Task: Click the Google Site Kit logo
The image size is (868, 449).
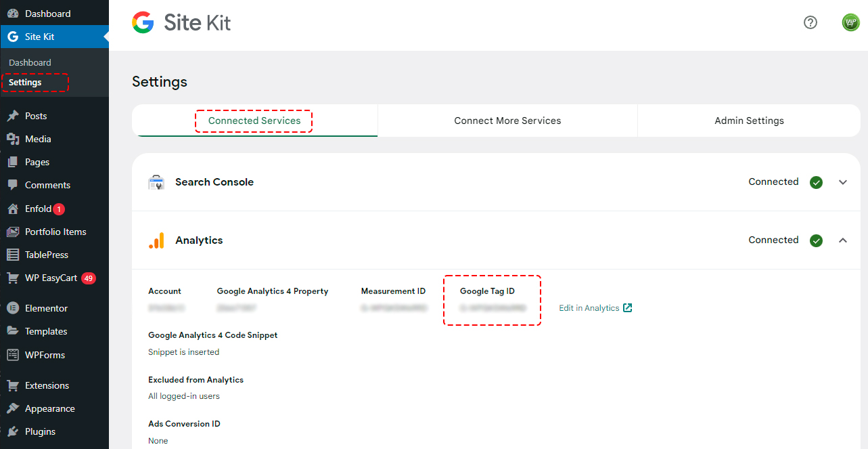Action: (x=181, y=23)
